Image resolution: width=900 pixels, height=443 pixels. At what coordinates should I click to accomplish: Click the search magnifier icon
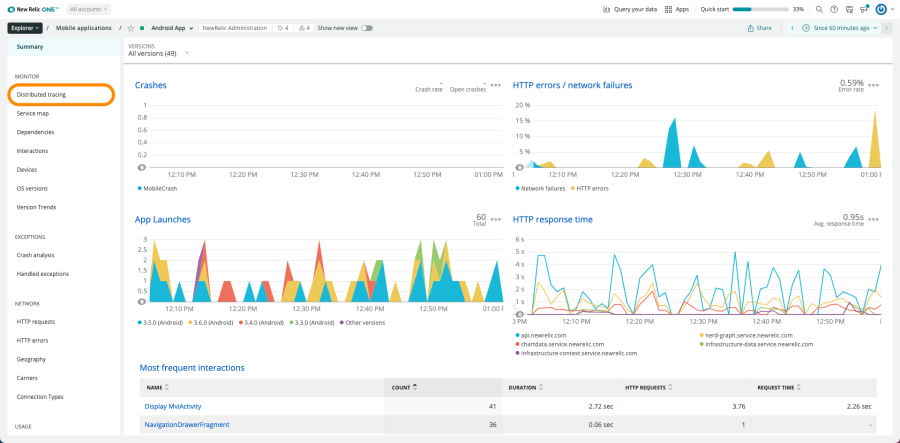(819, 9)
